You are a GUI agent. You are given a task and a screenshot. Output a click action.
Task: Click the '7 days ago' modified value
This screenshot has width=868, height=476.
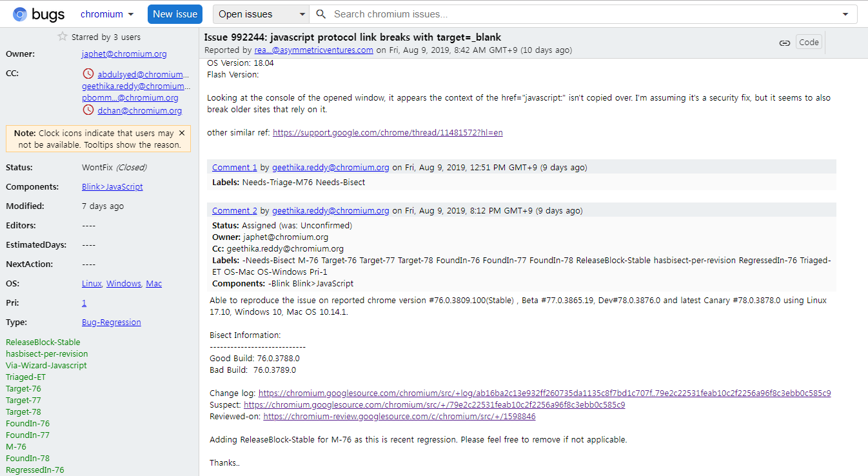103,206
